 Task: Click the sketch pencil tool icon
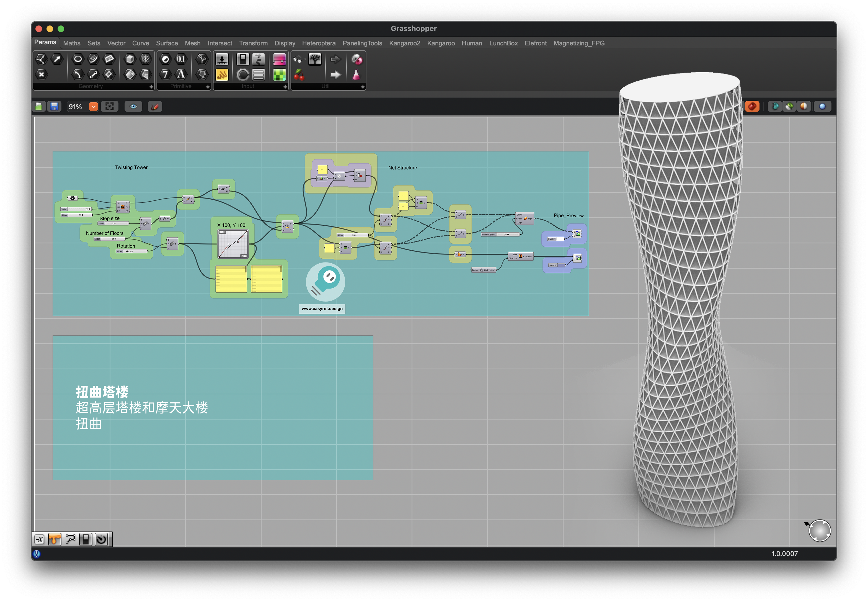(155, 107)
